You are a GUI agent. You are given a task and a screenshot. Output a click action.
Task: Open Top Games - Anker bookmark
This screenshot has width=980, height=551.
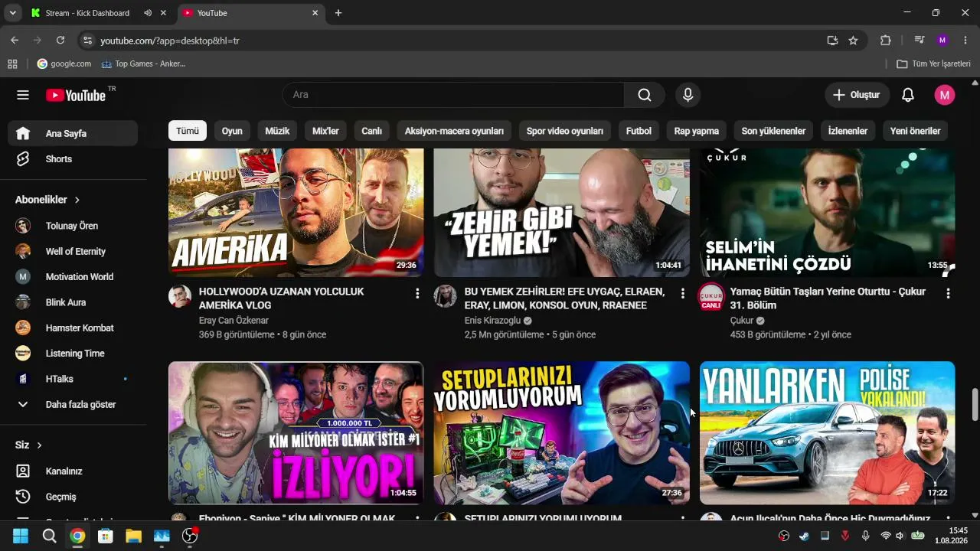143,64
